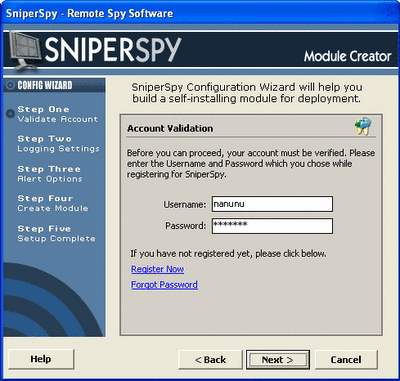Click the Config Wizard bullet icon

10,85
